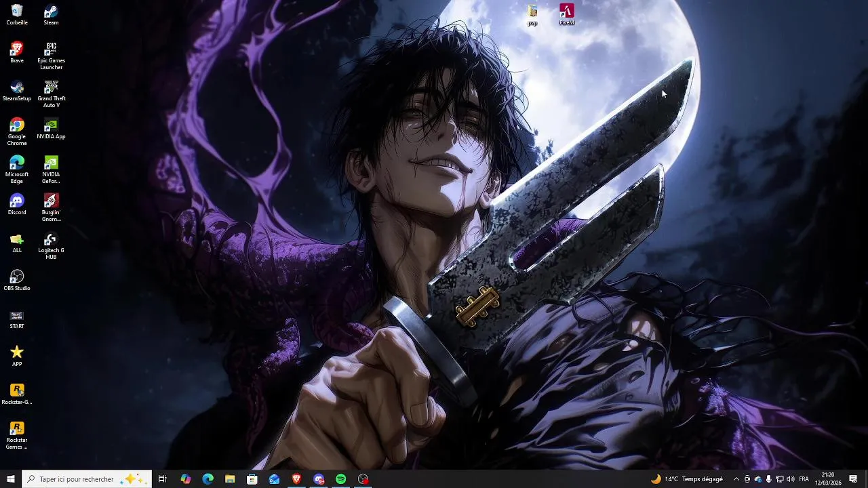Open File Explorer from the taskbar
The width and height of the screenshot is (868, 488).
click(x=230, y=479)
